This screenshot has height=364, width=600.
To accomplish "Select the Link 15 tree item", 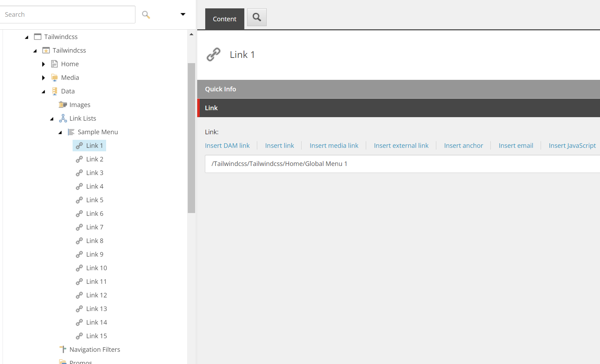I will point(96,336).
